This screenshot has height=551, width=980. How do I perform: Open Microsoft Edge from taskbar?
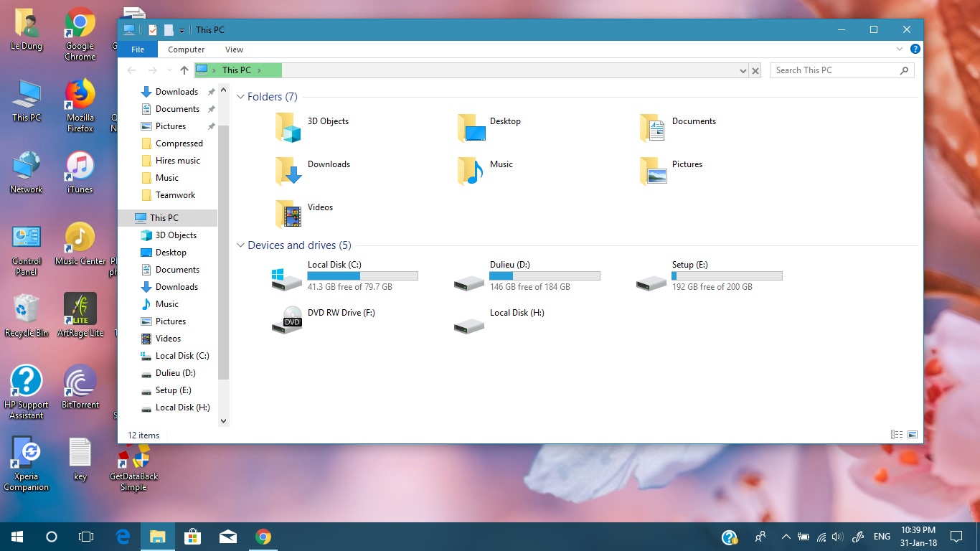[123, 536]
